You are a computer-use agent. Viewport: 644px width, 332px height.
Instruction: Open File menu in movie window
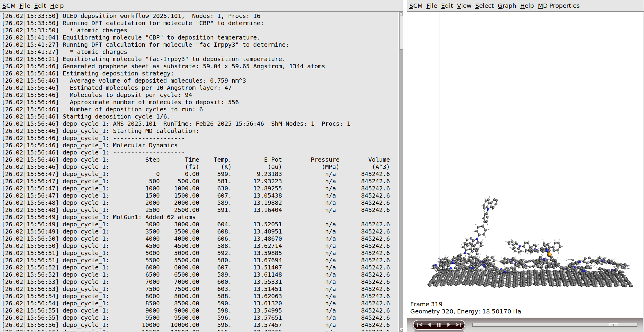(432, 6)
